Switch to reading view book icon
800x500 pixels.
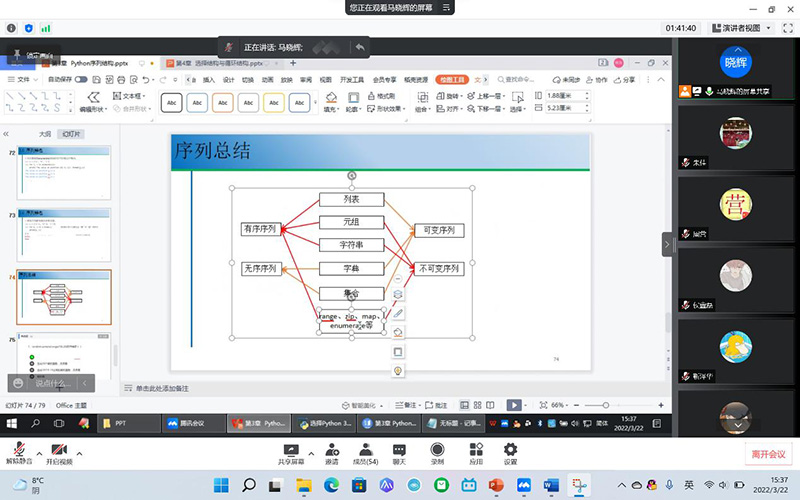[490, 405]
